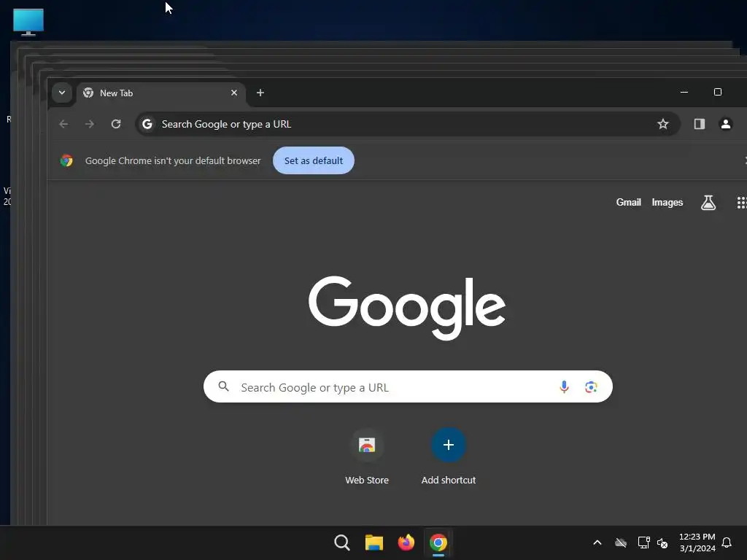Open File Explorer from taskbar
This screenshot has width=747, height=560.
tap(374, 542)
